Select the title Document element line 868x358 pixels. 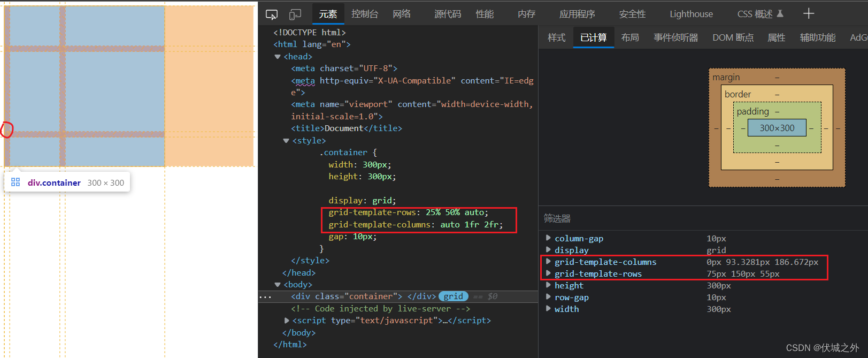tap(347, 128)
